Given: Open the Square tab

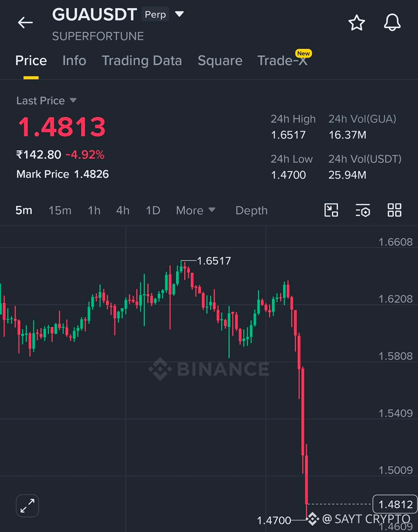Looking at the screenshot, I should click(x=220, y=61).
